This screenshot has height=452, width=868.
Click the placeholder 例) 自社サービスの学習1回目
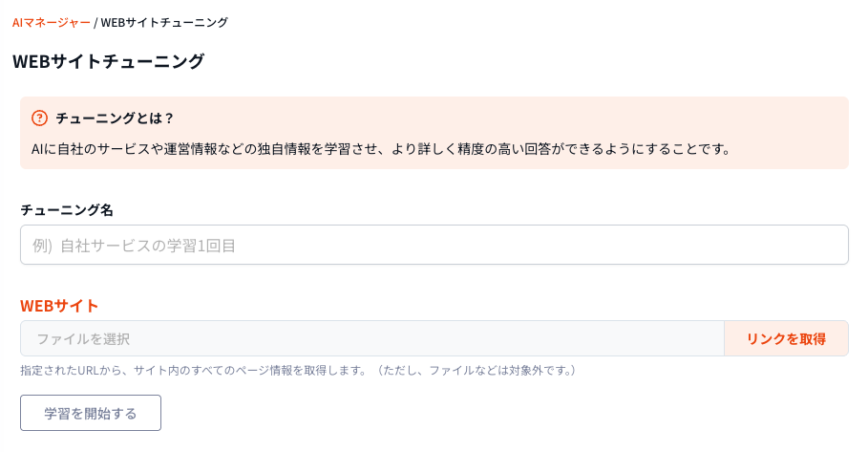(135, 246)
